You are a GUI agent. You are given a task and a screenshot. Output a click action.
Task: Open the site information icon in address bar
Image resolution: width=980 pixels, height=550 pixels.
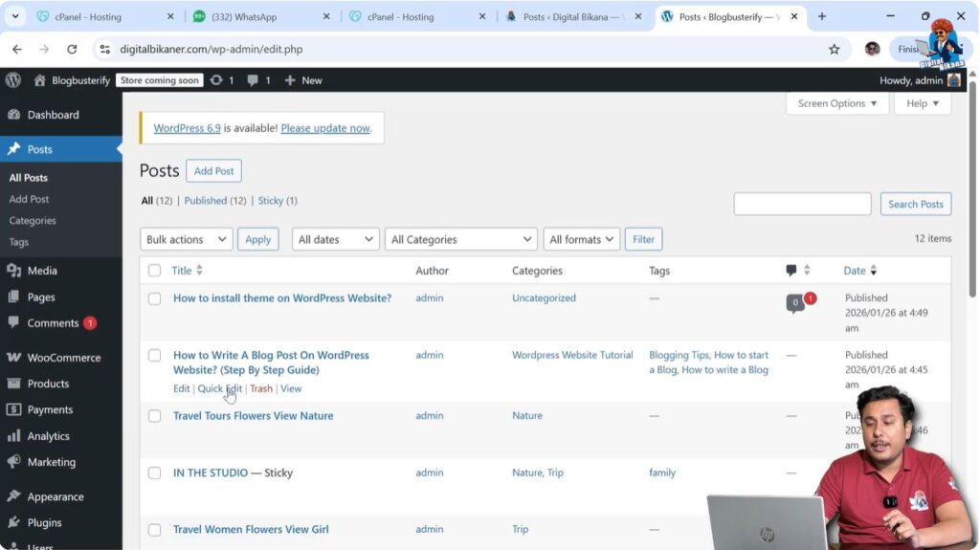point(105,49)
